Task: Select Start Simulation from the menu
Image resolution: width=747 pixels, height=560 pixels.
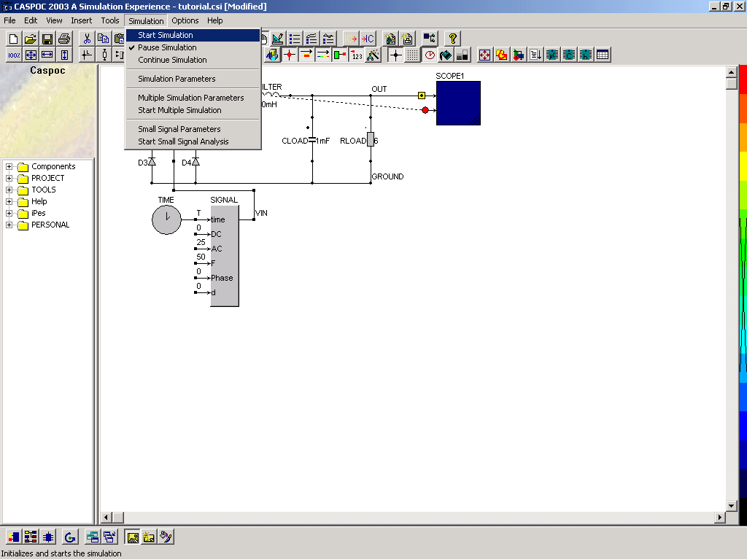Action: tap(193, 35)
